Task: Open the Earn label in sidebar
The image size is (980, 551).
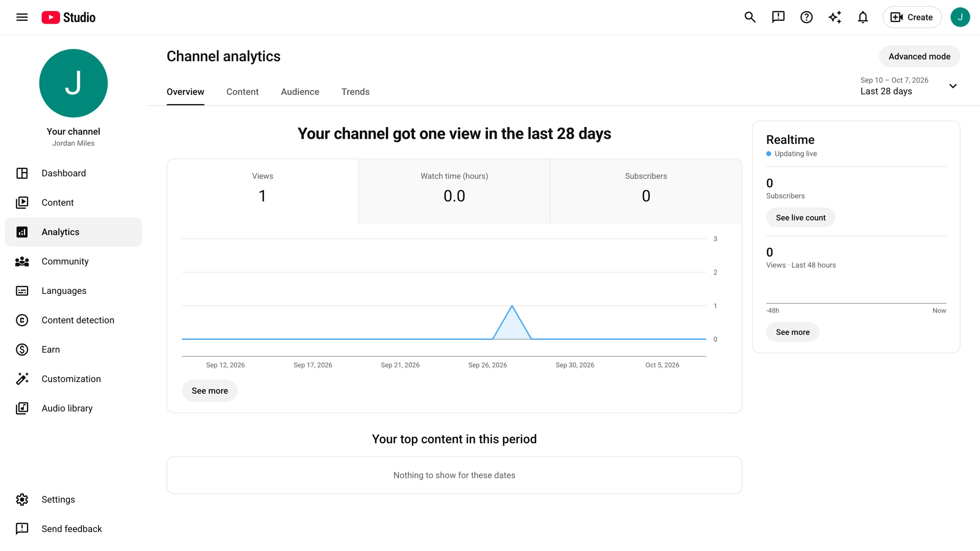Action: 51,349
